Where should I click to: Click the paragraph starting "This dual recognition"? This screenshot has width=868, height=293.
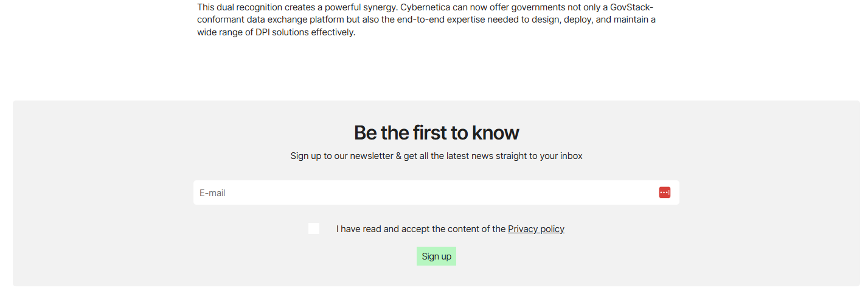click(x=426, y=19)
